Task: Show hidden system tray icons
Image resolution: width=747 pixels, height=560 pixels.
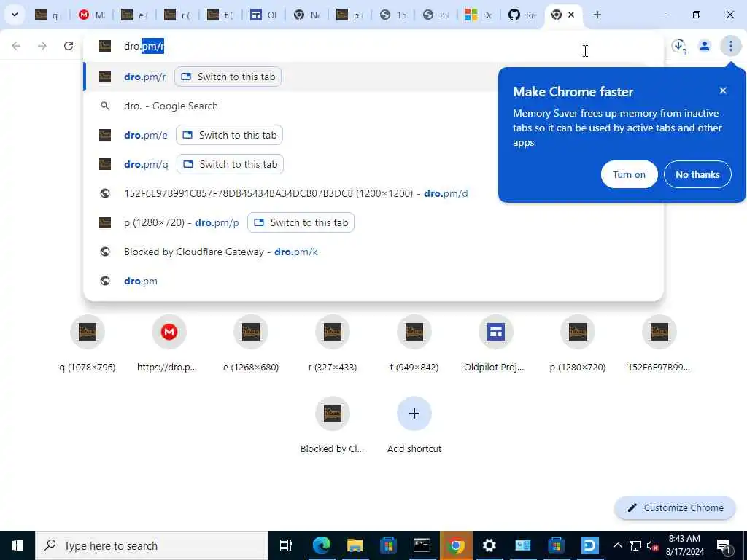Action: 617,545
